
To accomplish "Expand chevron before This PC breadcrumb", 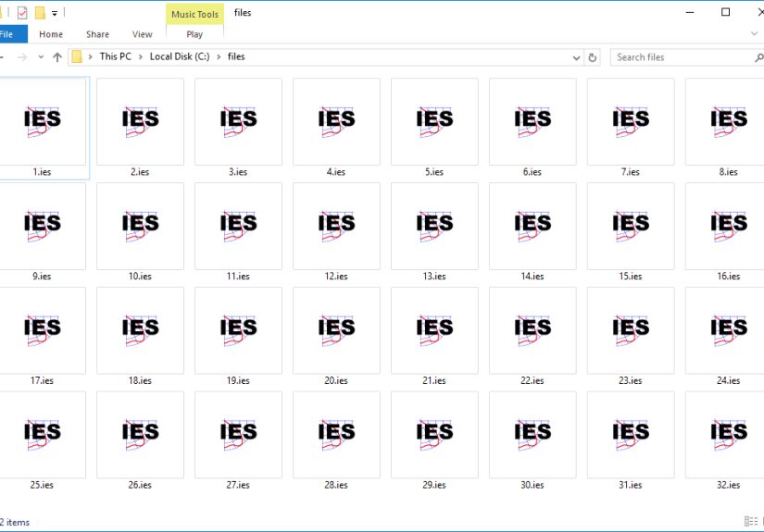I will click(90, 57).
